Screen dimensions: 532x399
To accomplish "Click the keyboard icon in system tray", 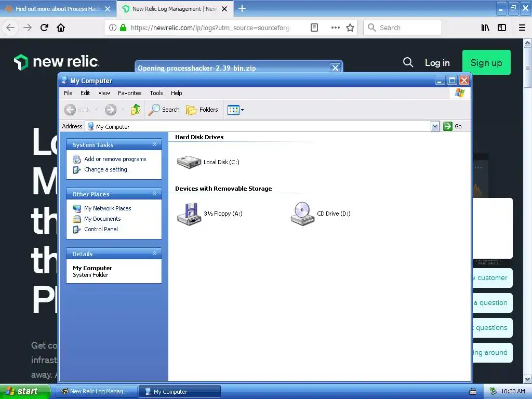I will coord(472,392).
